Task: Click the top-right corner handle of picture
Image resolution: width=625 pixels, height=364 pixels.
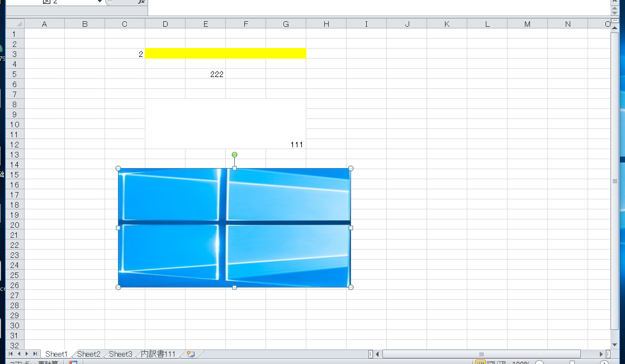Action: coord(351,169)
